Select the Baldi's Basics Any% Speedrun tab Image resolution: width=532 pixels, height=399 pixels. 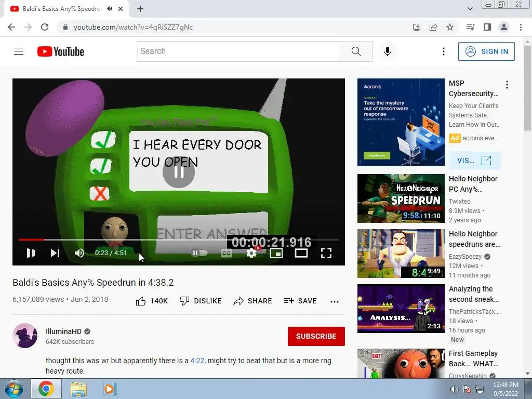coord(61,9)
